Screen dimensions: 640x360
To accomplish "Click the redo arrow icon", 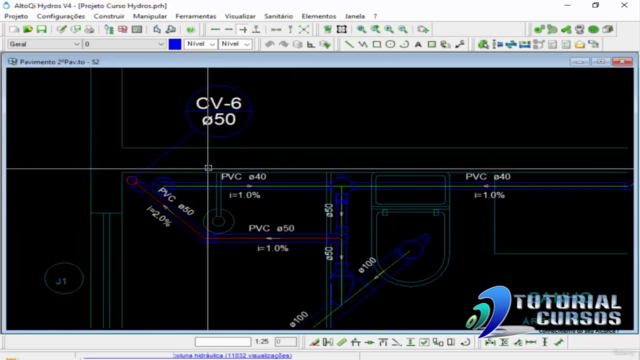I will tap(283, 44).
